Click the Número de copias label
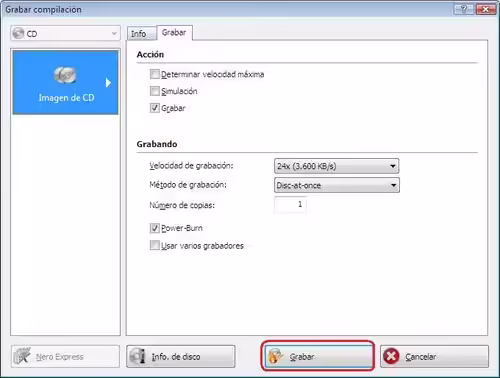500x378 pixels. tap(182, 205)
